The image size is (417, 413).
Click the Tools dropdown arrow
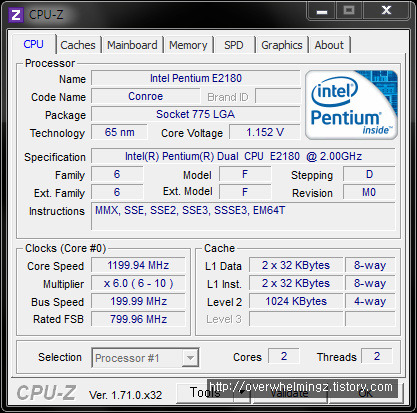click(243, 393)
